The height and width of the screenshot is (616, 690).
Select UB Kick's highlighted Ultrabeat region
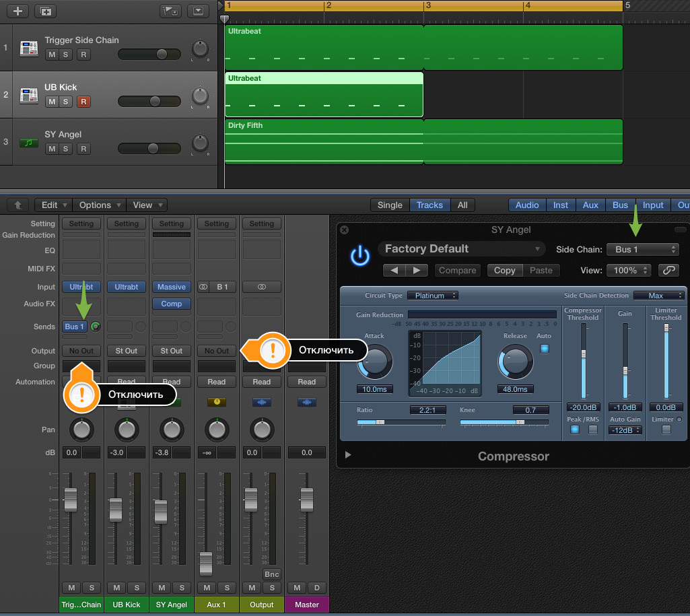[324, 95]
